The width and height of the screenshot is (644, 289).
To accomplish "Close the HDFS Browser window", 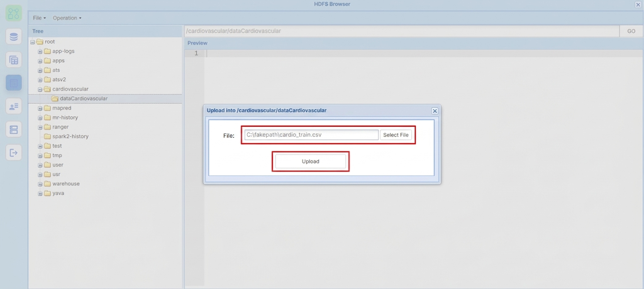I will (x=638, y=4).
